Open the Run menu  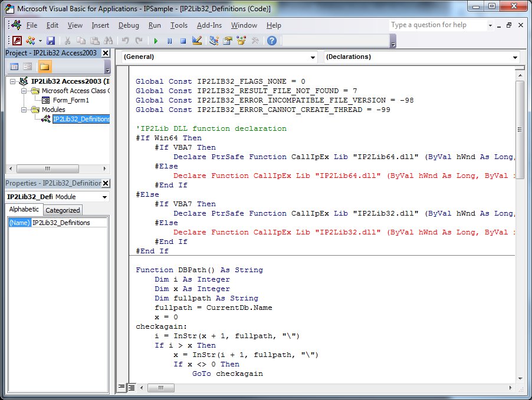pyautogui.click(x=155, y=25)
